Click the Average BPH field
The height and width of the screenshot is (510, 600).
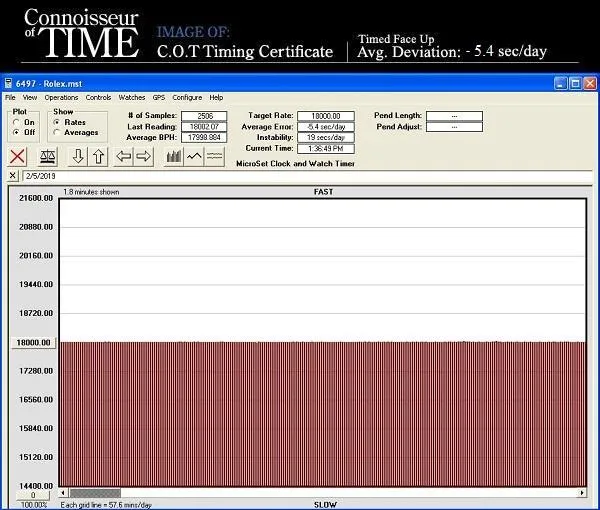pos(204,137)
